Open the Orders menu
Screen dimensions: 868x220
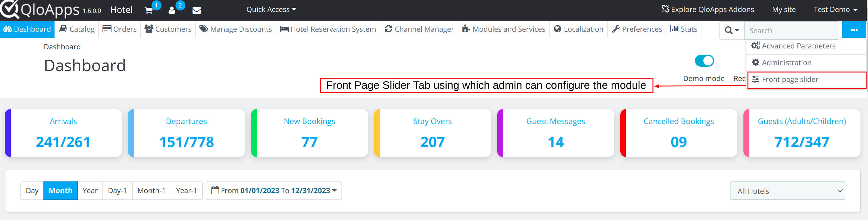point(120,29)
